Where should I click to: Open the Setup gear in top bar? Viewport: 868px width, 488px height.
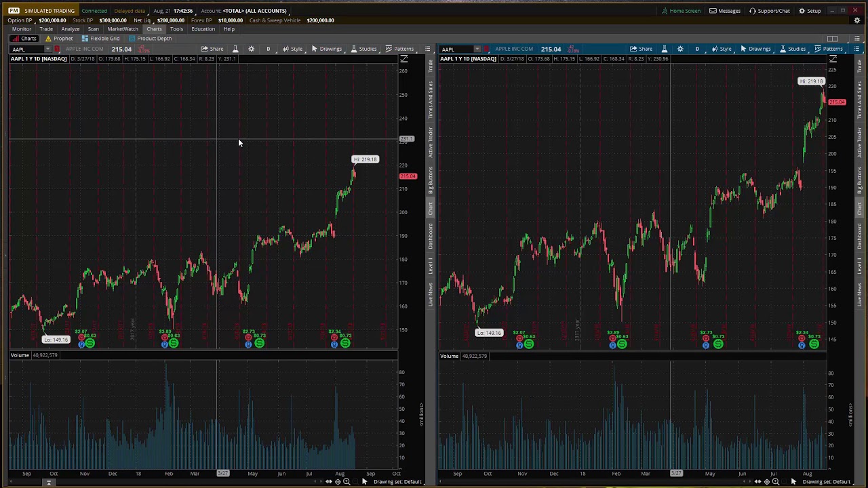(x=810, y=11)
